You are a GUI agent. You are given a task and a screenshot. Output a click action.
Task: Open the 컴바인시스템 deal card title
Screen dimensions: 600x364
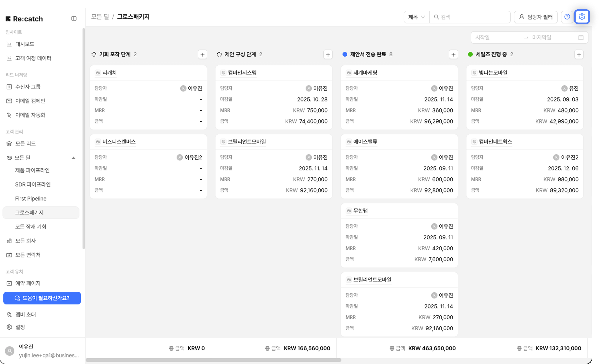242,73
